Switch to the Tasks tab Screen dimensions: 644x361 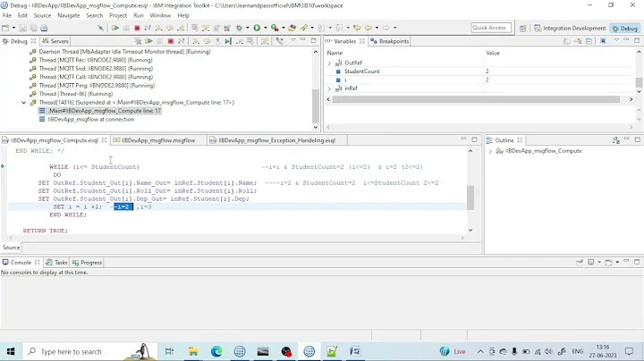point(56,263)
